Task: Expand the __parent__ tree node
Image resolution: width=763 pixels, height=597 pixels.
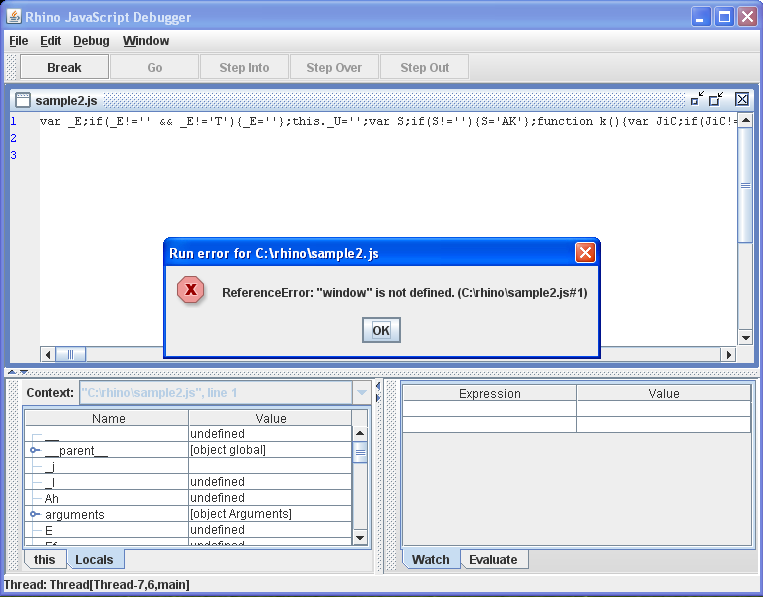Action: pyautogui.click(x=34, y=450)
